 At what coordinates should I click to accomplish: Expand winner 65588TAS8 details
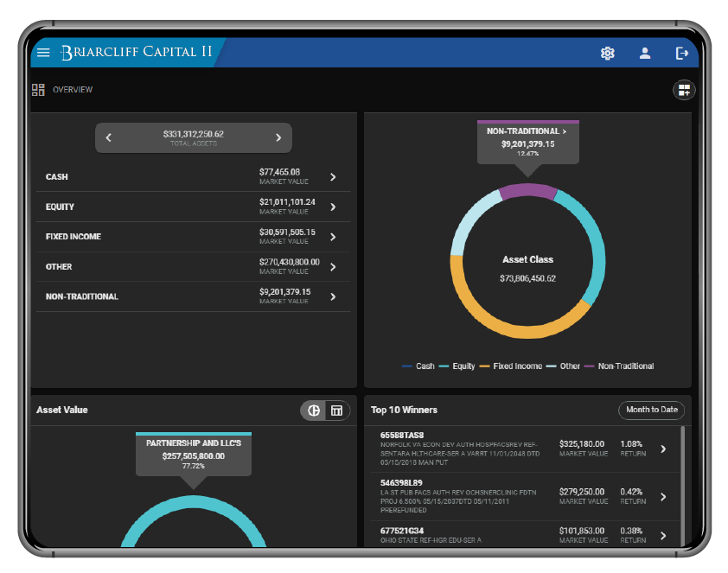tap(664, 449)
